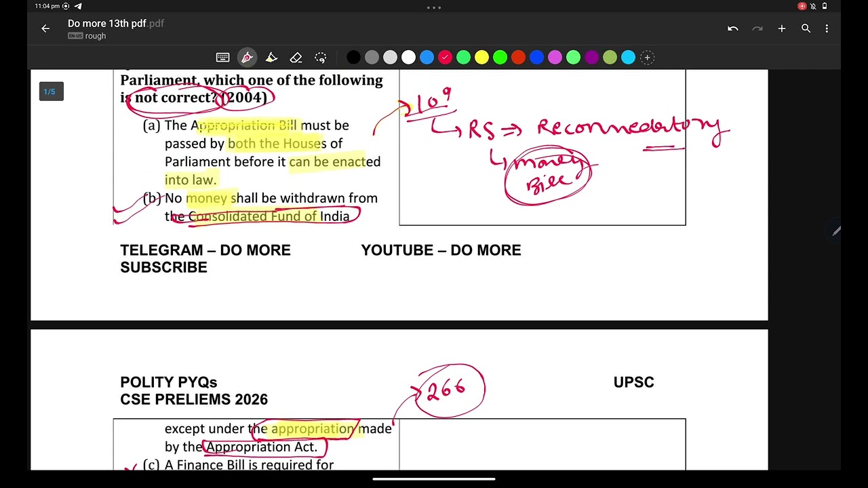Tap the "SUBSCRIBE" text

163,268
